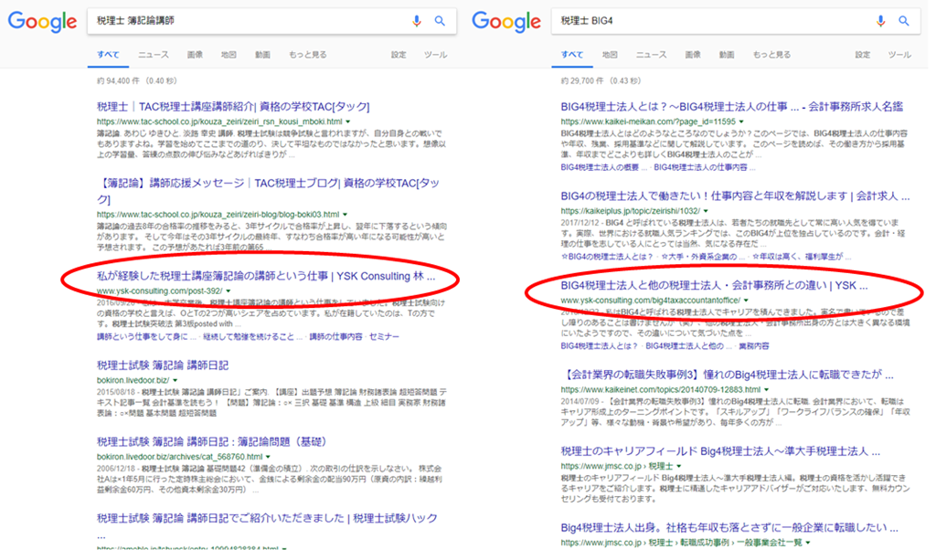Viewport: 936px width, 560px height.
Task: Expand もっと見る in the 簿記論講師 search
Action: point(308,55)
